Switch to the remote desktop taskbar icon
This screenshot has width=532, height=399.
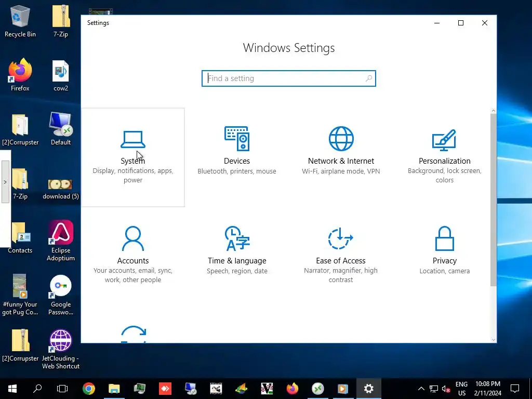pos(318,389)
